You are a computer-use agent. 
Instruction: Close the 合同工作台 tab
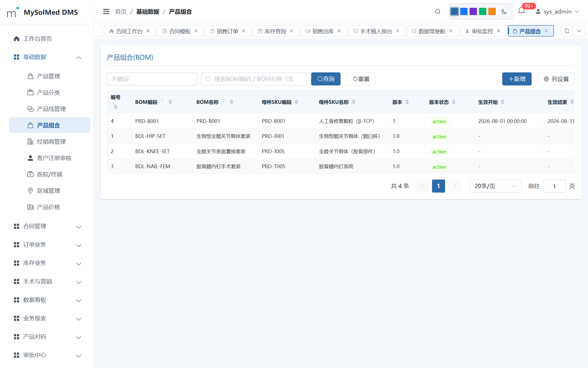click(148, 31)
